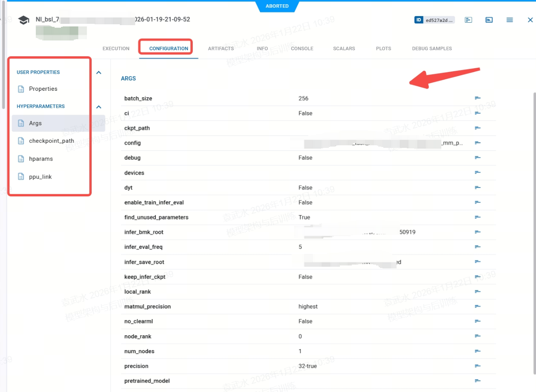Click description icon for infer_eval_freq

[x=478, y=247]
